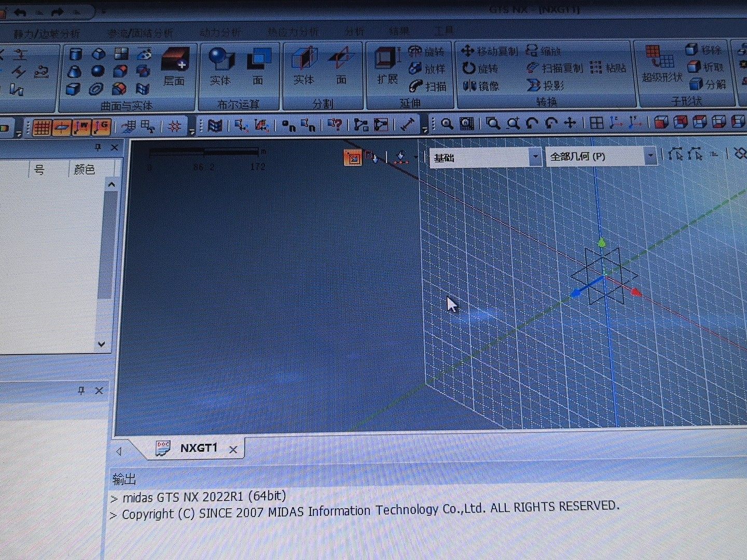The width and height of the screenshot is (747, 560).
Task: Toggle the snap point star icon
Action: coord(175,126)
